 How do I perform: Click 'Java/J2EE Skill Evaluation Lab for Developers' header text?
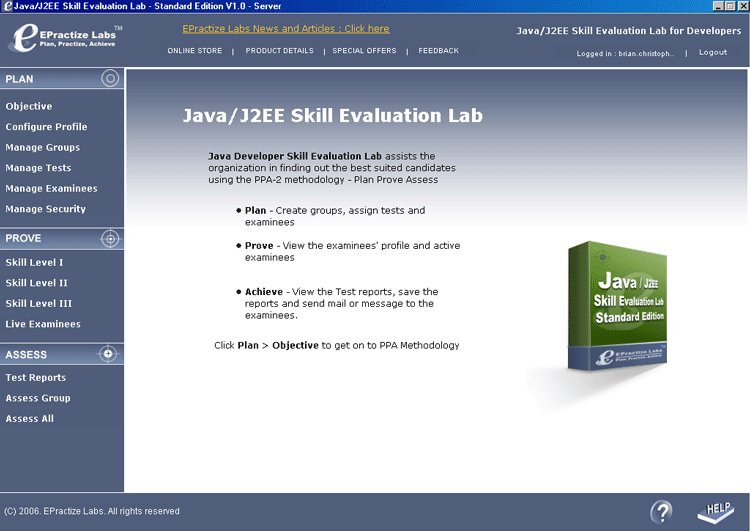click(629, 31)
